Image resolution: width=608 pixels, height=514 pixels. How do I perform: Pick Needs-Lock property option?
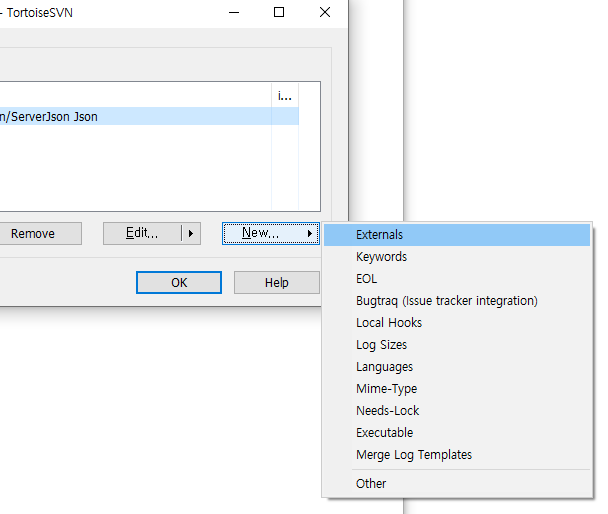click(x=457, y=411)
